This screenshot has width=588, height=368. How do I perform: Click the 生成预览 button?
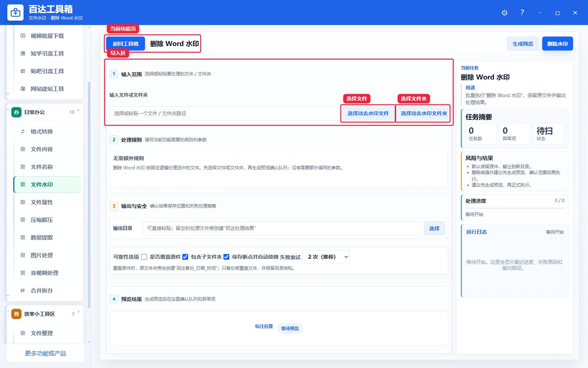tap(523, 44)
